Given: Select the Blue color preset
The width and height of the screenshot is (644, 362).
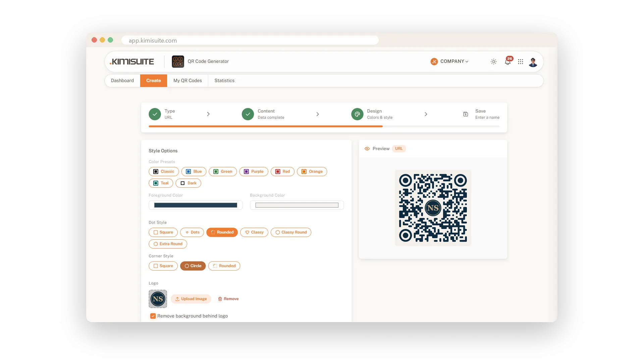Looking at the screenshot, I should coord(194,172).
